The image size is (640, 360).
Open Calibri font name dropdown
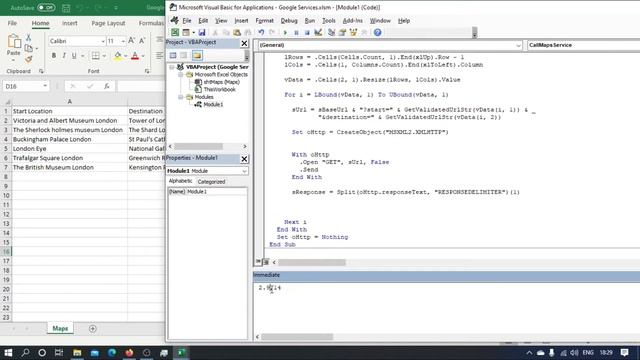(x=103, y=41)
